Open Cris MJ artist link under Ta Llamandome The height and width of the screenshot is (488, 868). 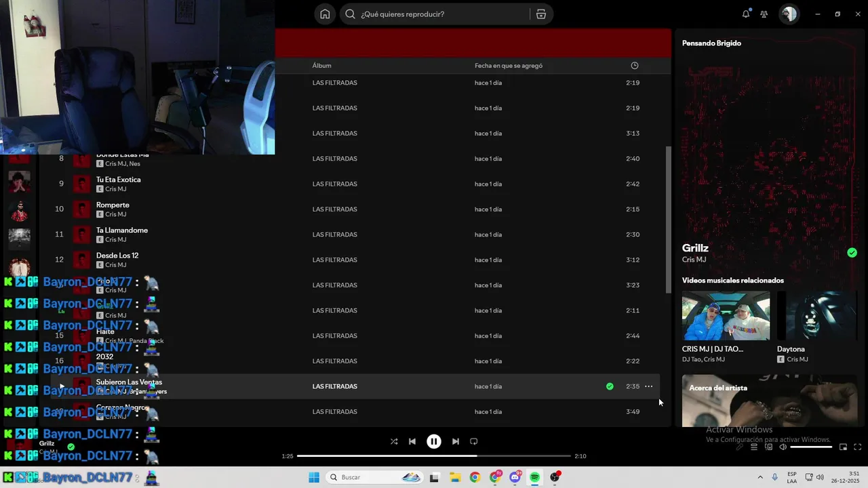coord(116,240)
